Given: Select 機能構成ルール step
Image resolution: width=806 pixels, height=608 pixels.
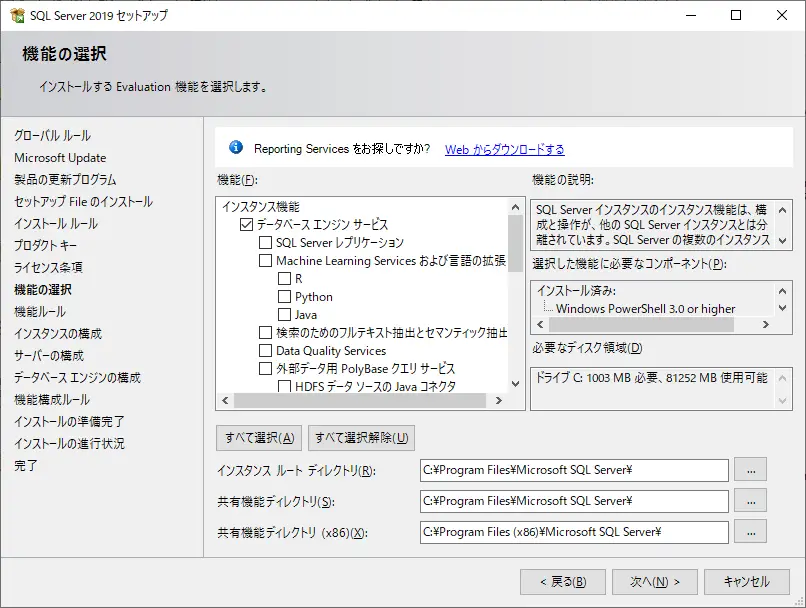Looking at the screenshot, I should tap(52, 399).
